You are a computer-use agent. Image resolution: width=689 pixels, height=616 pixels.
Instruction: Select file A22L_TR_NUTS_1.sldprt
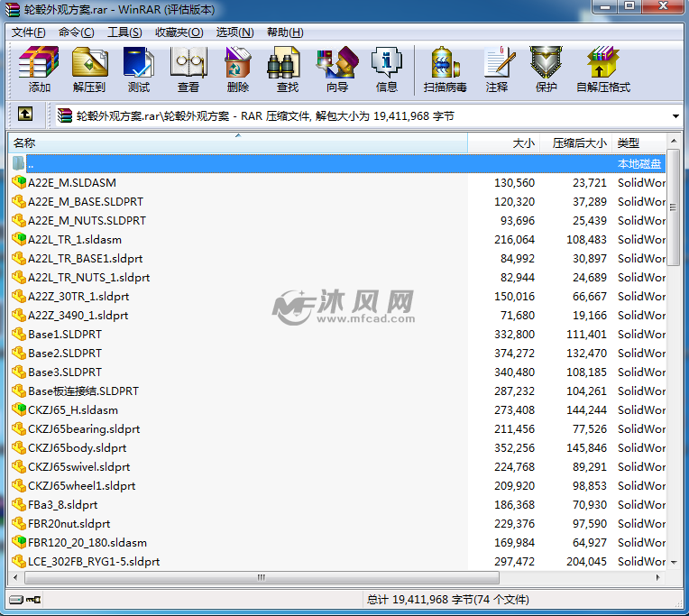tap(89, 277)
